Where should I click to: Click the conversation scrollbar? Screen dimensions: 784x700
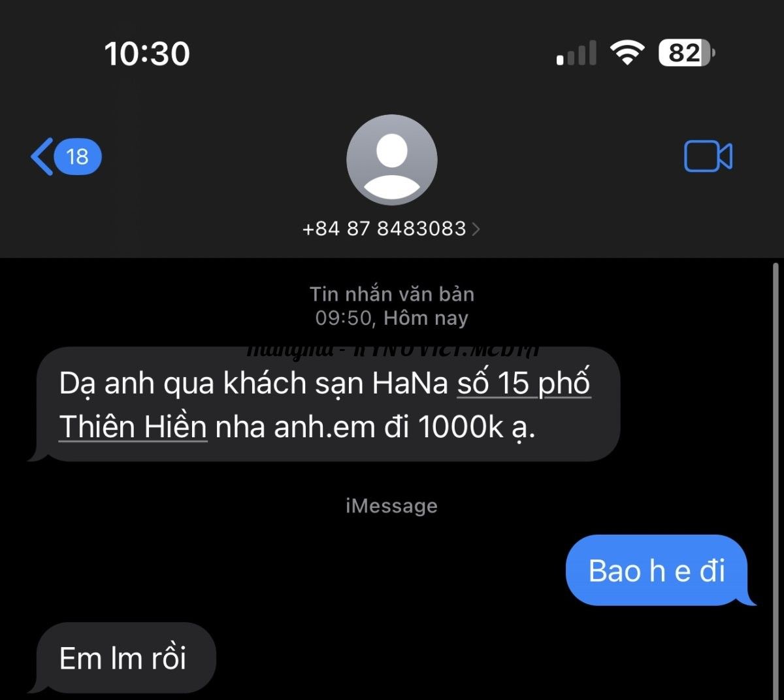point(776,480)
